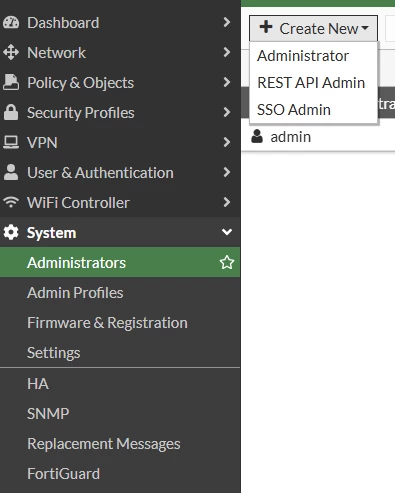The height and width of the screenshot is (493, 395).
Task: Open the Admin Profiles page
Action: coord(120,293)
